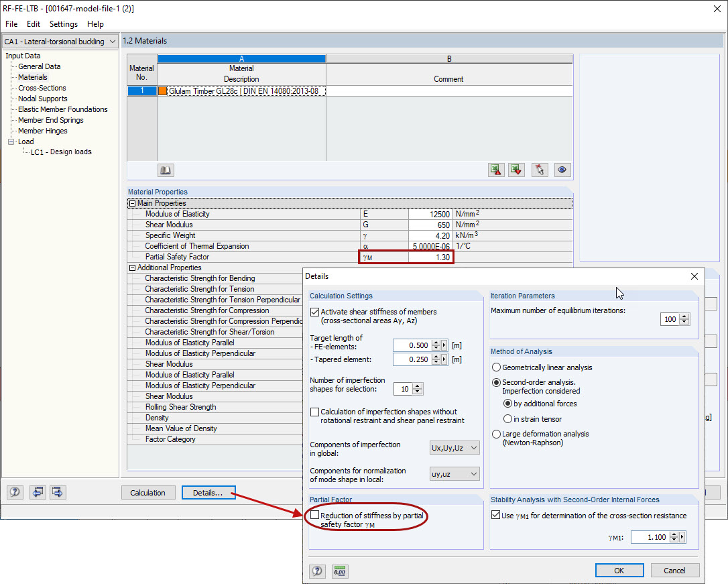Open the Settings menu
The height and width of the screenshot is (584, 728).
click(63, 23)
